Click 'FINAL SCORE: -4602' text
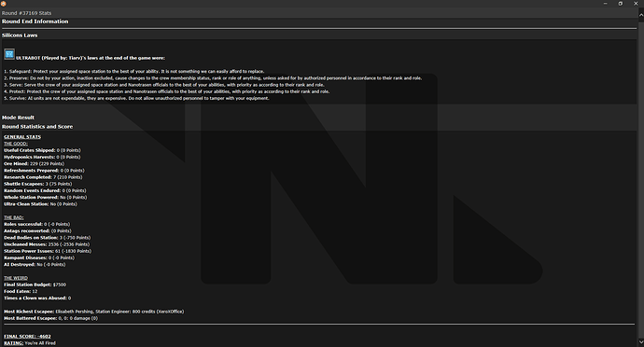 [x=27, y=337]
